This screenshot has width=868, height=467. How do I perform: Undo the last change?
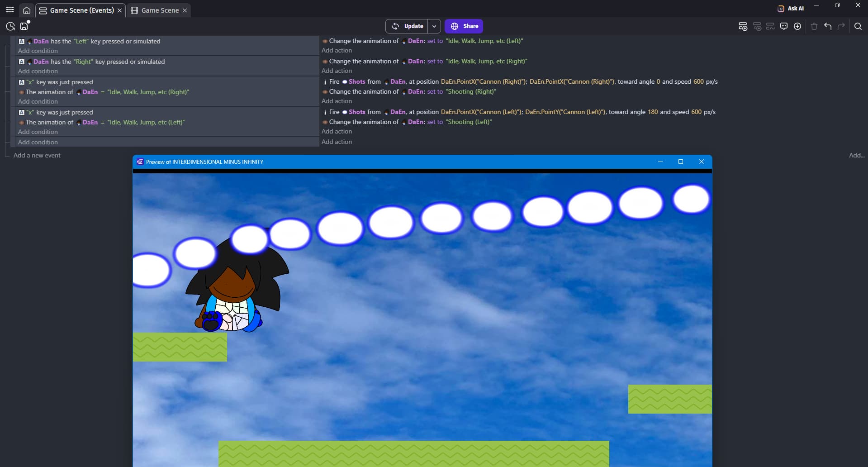click(x=828, y=26)
